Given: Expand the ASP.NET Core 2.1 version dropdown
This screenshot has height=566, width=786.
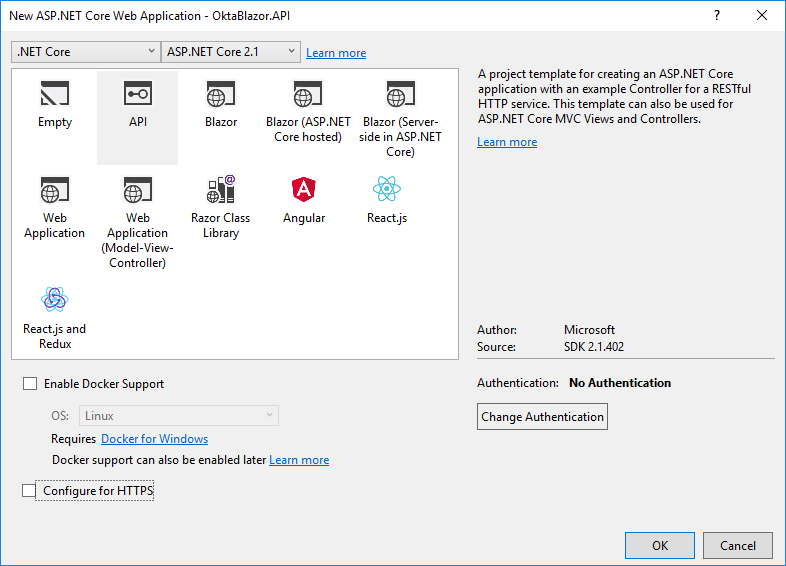Looking at the screenshot, I should click(231, 52).
